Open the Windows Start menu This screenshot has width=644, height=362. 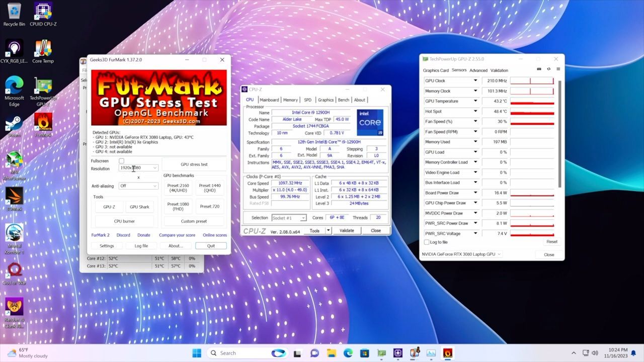196,353
